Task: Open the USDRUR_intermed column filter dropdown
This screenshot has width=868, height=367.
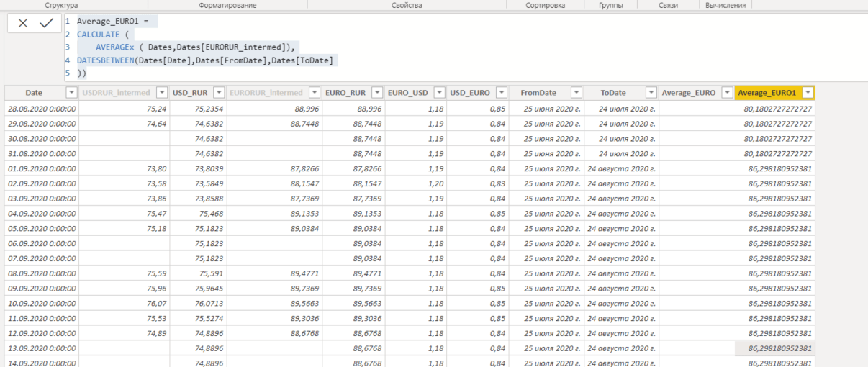Action: point(162,93)
